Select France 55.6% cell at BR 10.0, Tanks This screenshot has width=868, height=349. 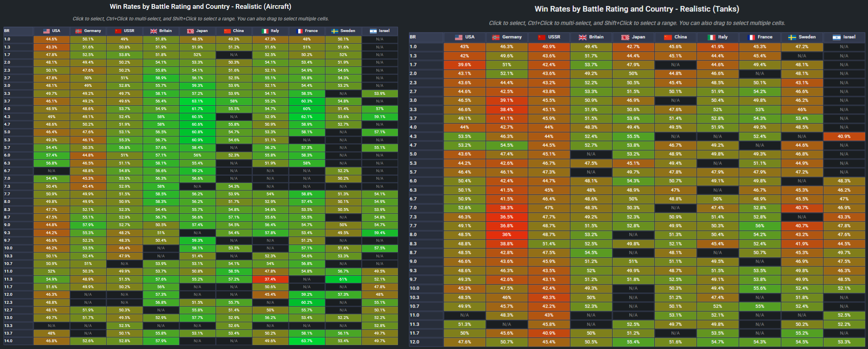(x=759, y=288)
